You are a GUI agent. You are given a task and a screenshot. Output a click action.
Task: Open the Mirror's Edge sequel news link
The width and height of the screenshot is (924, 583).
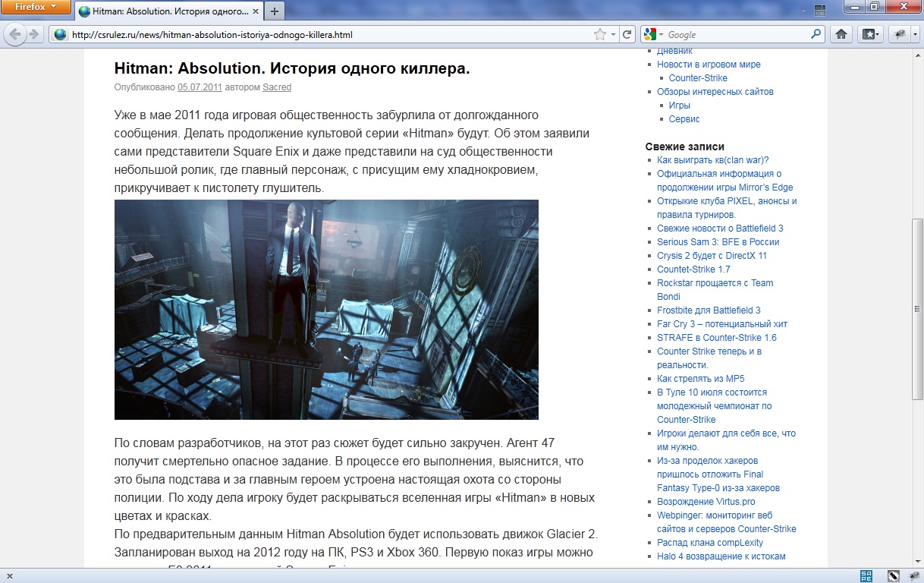(725, 181)
